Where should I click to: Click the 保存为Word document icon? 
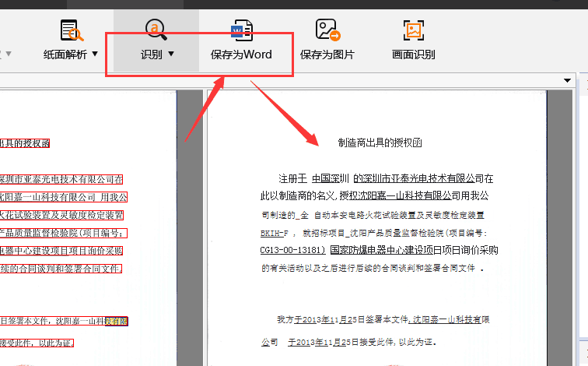coord(241,30)
